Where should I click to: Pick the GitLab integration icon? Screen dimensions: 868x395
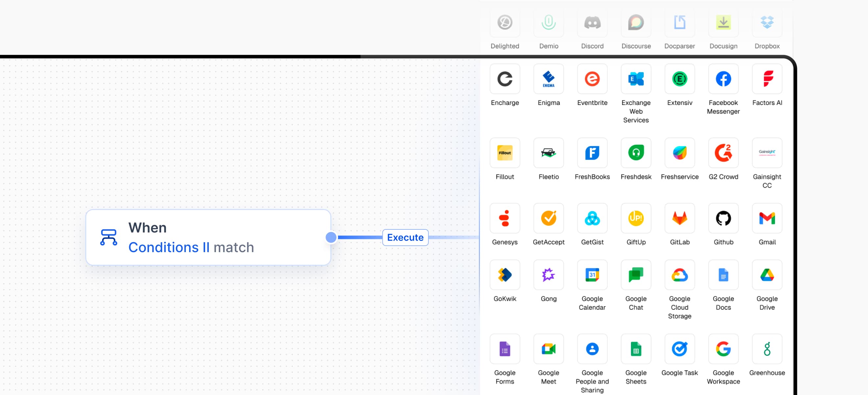(x=679, y=218)
